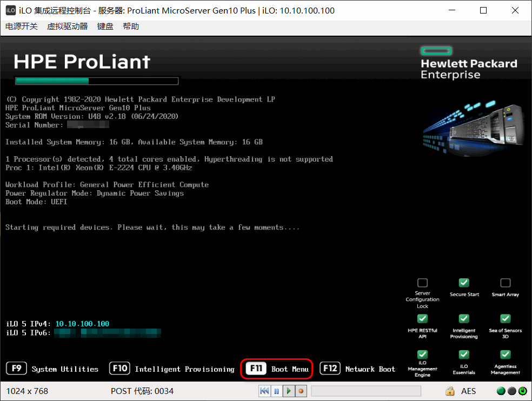The width and height of the screenshot is (532, 401).
Task: Click the Smart Array checkbox
Action: point(505,283)
